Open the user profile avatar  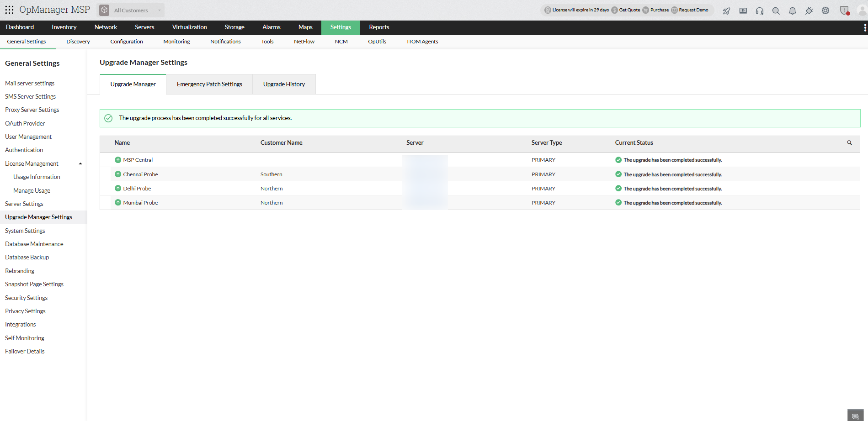click(x=862, y=11)
